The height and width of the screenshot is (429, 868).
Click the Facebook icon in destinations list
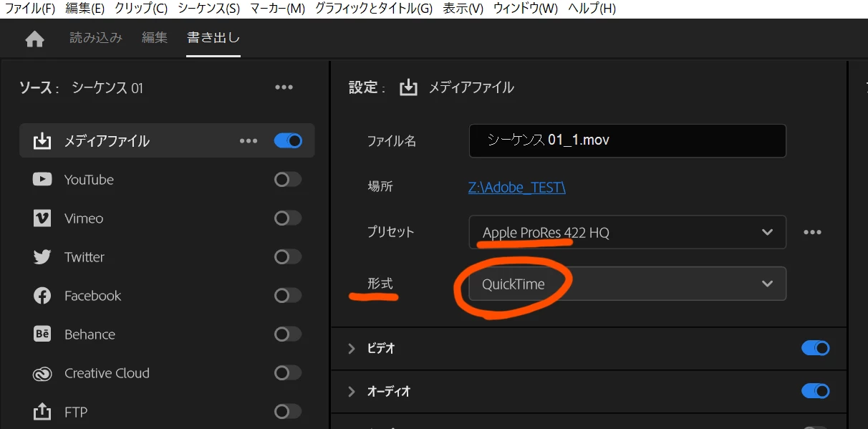click(42, 296)
